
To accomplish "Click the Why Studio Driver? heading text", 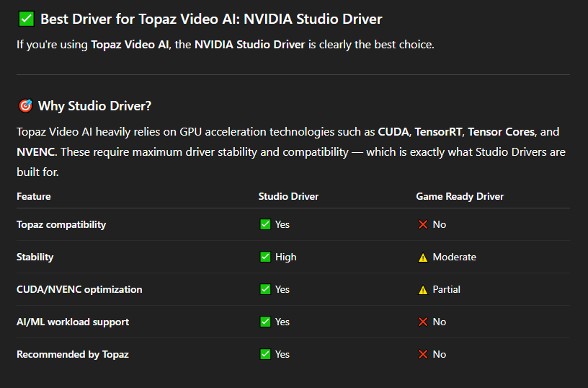I will coord(94,106).
